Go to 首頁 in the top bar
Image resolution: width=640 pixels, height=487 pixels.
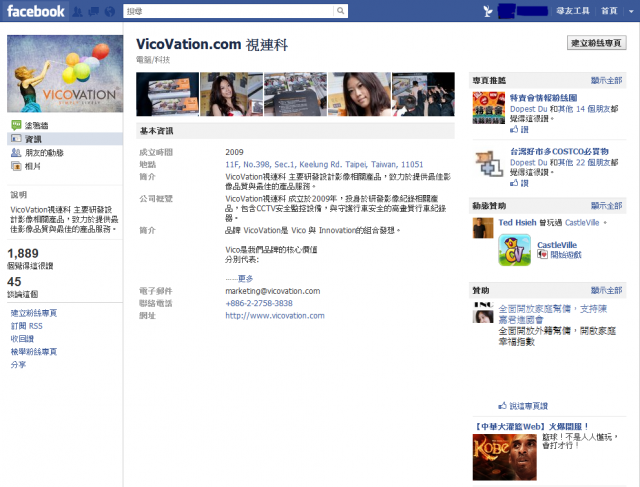[609, 11]
